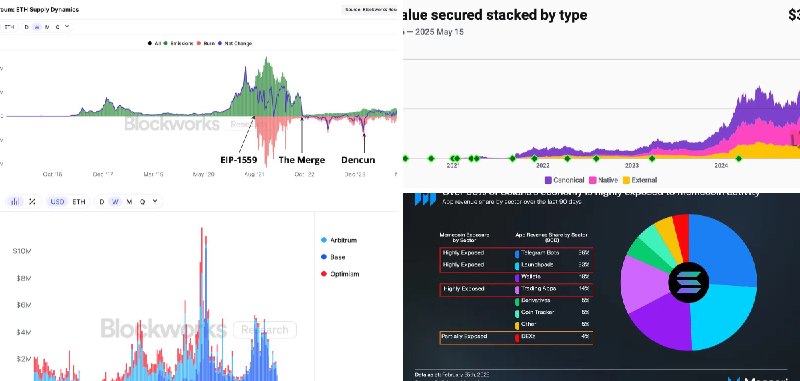Toggle Emissions series label in legend

[182, 43]
